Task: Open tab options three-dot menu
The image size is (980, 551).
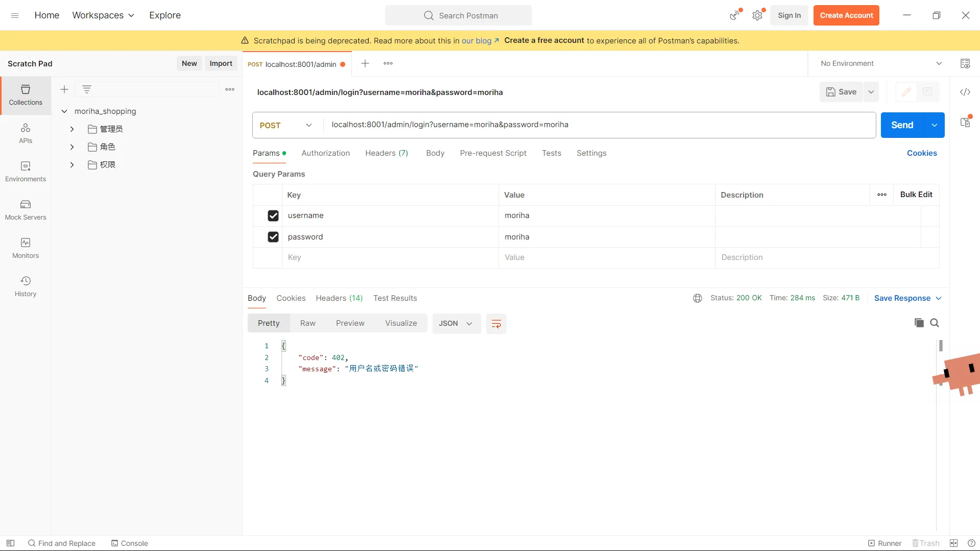Action: coord(388,63)
